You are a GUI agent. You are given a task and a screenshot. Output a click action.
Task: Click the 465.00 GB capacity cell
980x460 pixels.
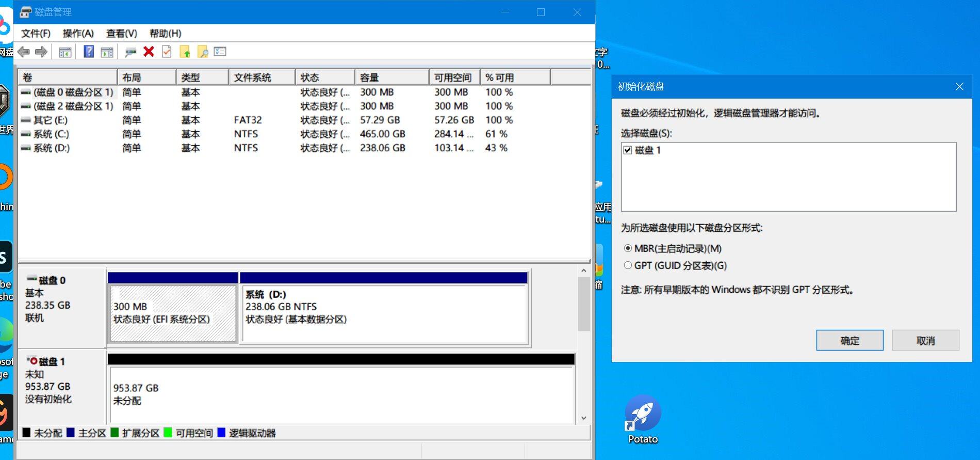[382, 134]
